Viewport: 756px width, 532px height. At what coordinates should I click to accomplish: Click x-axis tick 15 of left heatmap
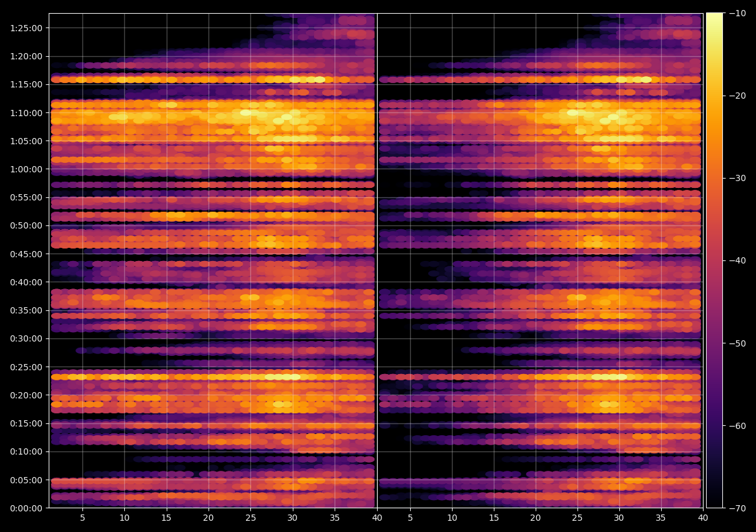(166, 518)
